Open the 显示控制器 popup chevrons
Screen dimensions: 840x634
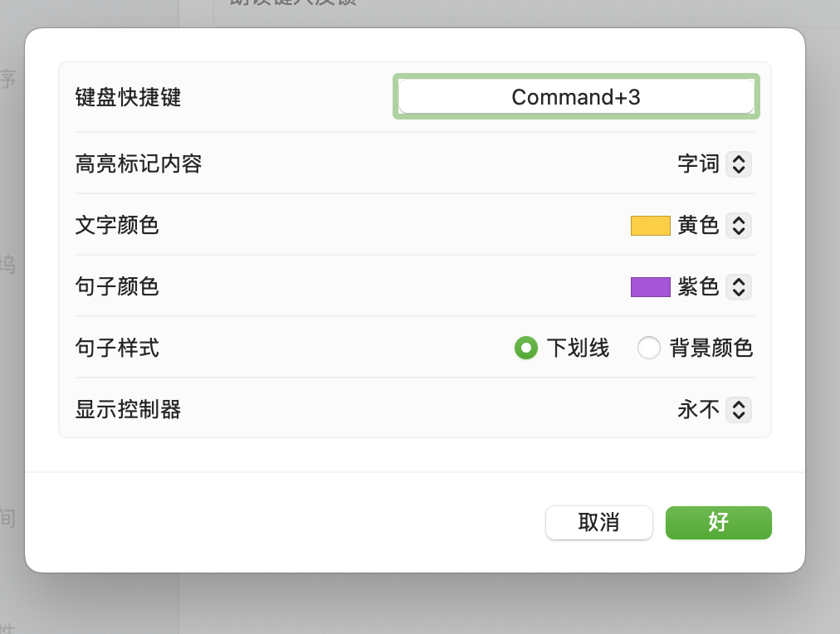tap(739, 410)
